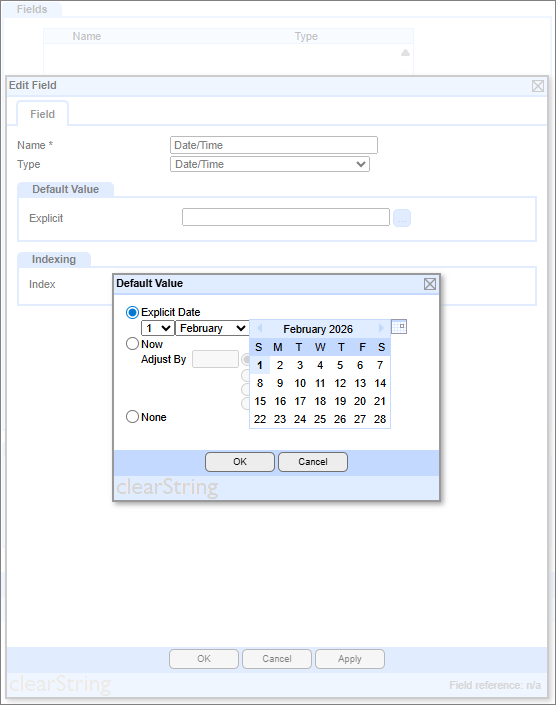This screenshot has height=705, width=556.
Task: Click the Adjust By input field
Action: 215,359
